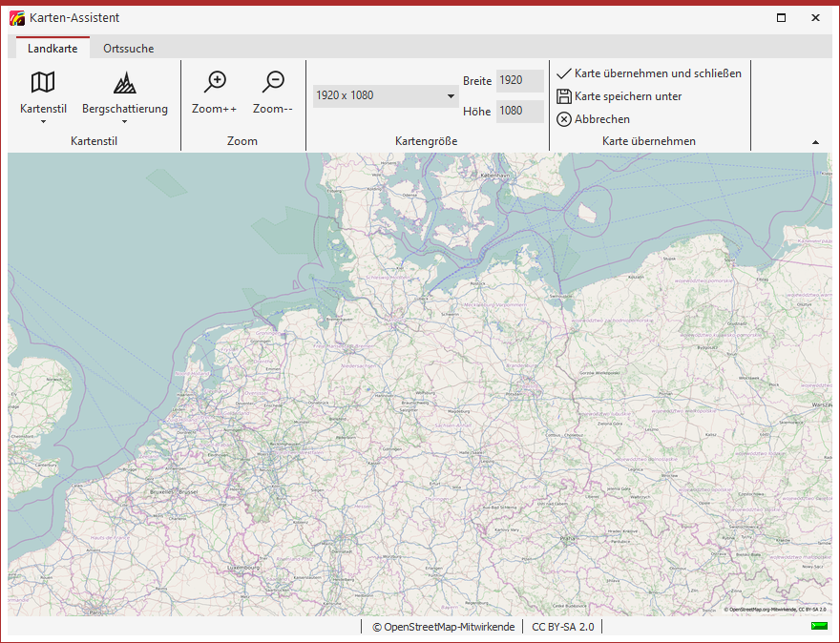The width and height of the screenshot is (840, 643).
Task: Click the Zoom-- magnifier icon
Action: coord(272,81)
